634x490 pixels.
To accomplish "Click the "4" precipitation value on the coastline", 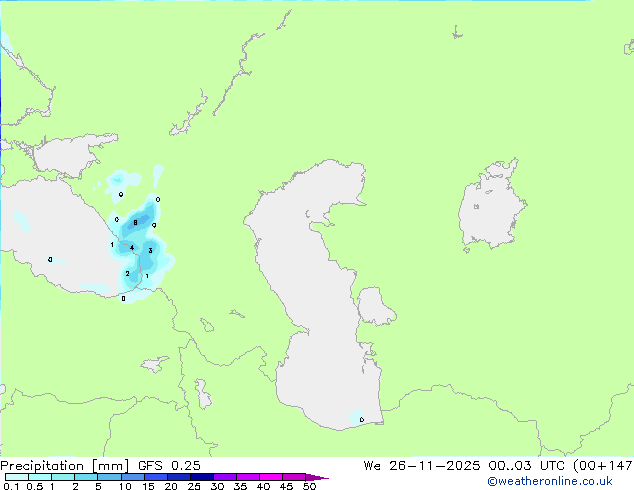I will [132, 247].
